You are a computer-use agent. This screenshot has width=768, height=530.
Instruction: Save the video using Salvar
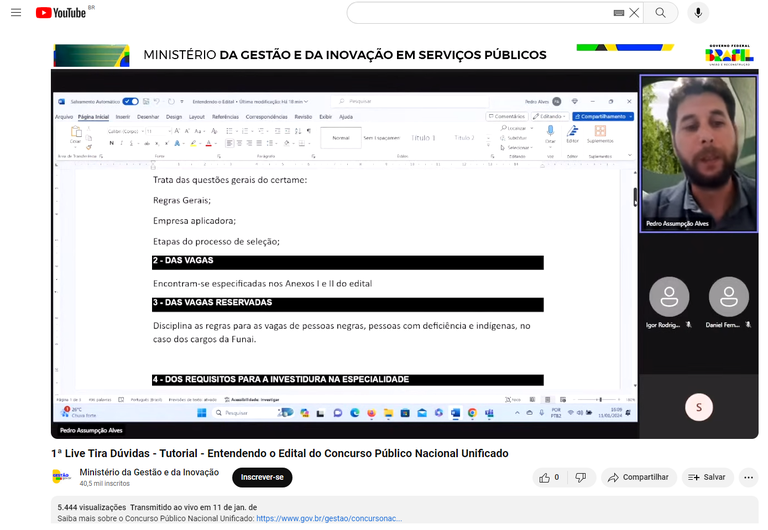[x=707, y=477]
